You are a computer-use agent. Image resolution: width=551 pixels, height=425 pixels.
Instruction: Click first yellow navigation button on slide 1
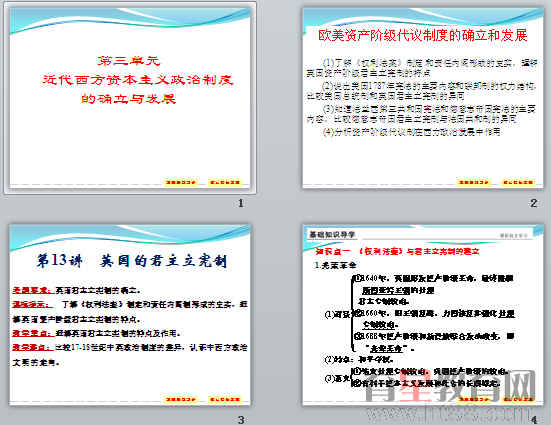tap(181, 182)
